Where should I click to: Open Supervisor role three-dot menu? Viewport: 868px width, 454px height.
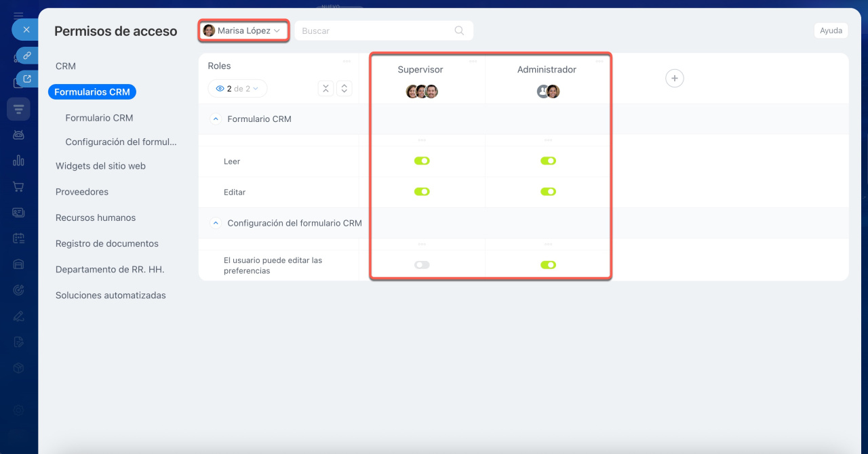(x=473, y=62)
